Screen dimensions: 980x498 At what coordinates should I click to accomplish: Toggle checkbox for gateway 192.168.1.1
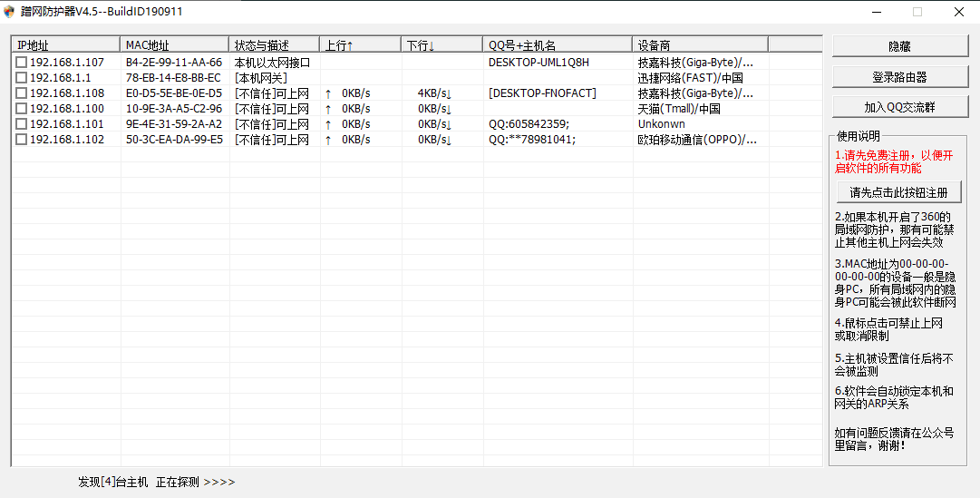tap(21, 78)
